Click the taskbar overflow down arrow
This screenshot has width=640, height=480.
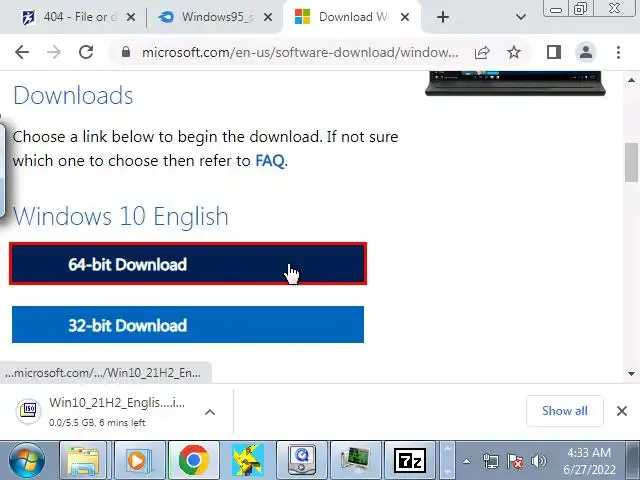tap(447, 469)
